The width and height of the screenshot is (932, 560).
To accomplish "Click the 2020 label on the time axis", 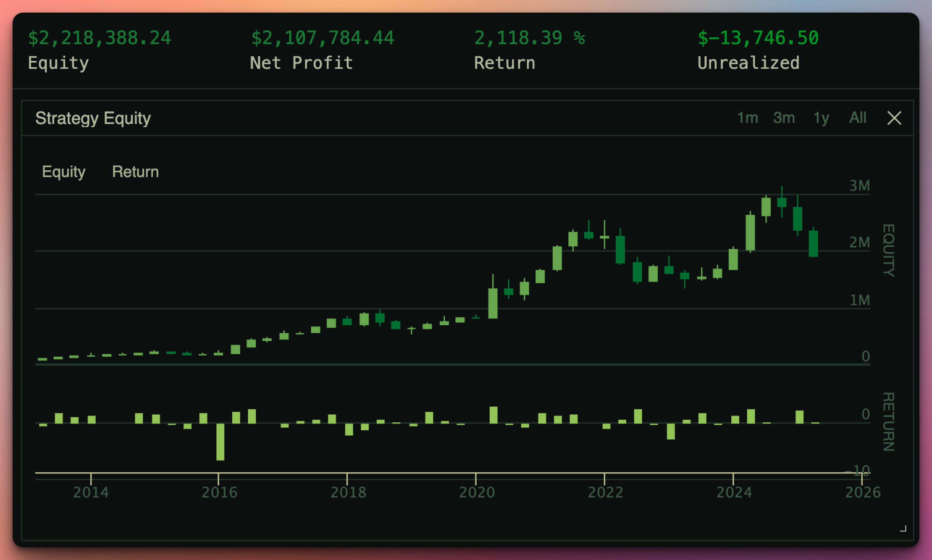I will pyautogui.click(x=477, y=492).
